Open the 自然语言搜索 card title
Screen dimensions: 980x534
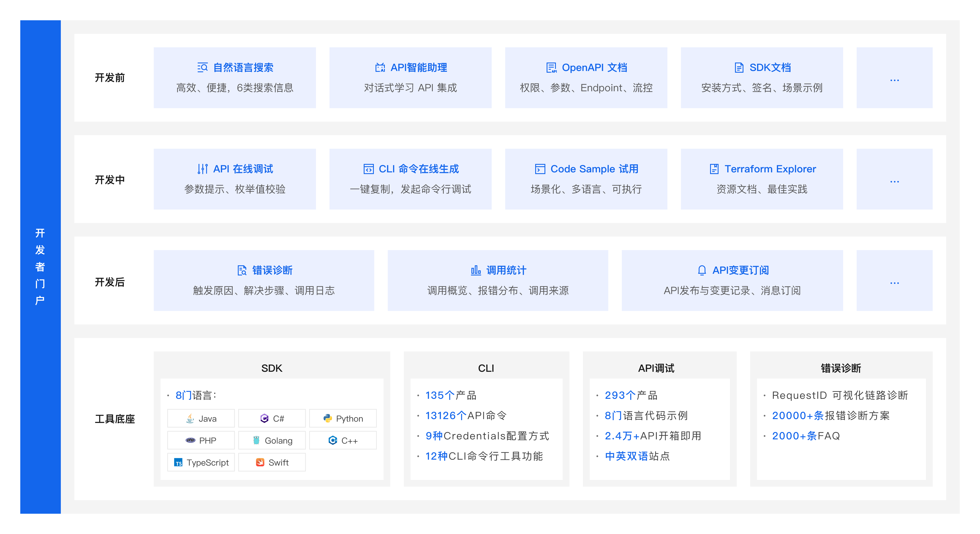point(243,67)
